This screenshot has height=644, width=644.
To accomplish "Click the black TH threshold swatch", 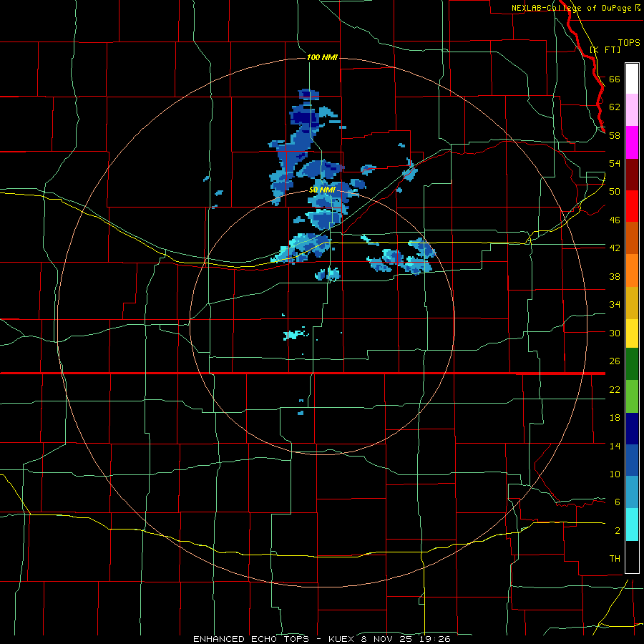I will pos(632,557).
